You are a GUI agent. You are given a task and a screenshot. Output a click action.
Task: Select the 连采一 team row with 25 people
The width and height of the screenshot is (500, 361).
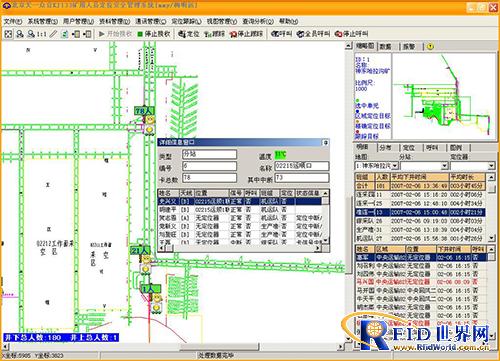421,203
